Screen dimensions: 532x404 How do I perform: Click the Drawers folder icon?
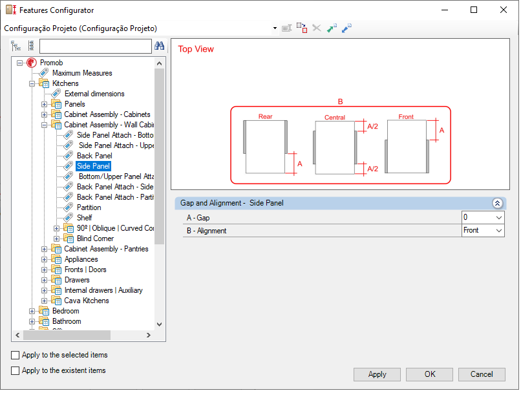coord(56,280)
